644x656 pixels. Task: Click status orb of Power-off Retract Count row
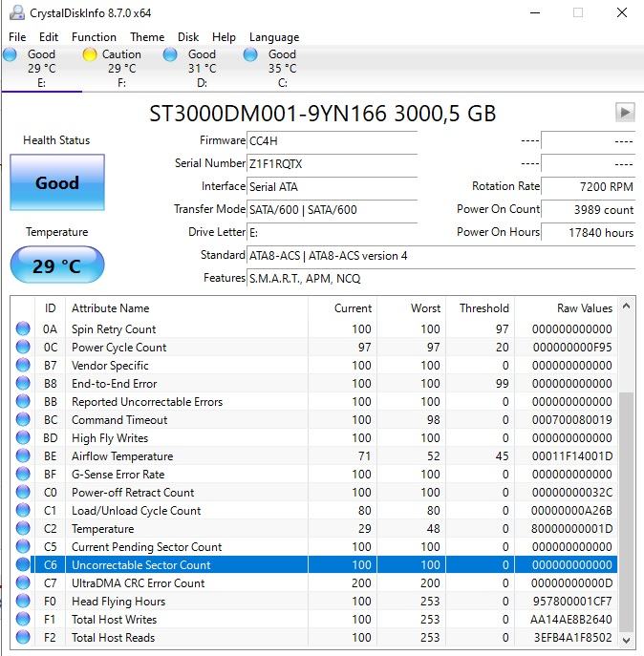pyautogui.click(x=23, y=492)
